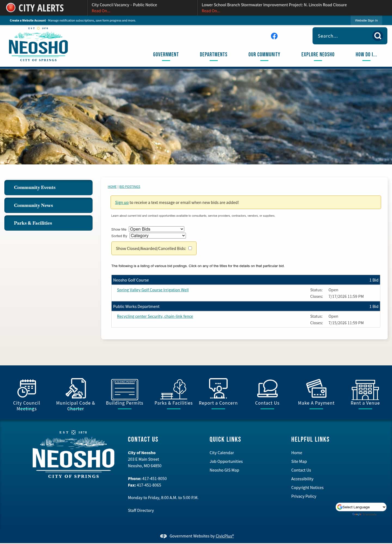Open Contact Us in Helpful Links list
Screen dimensions: 392x544
coord(301,470)
